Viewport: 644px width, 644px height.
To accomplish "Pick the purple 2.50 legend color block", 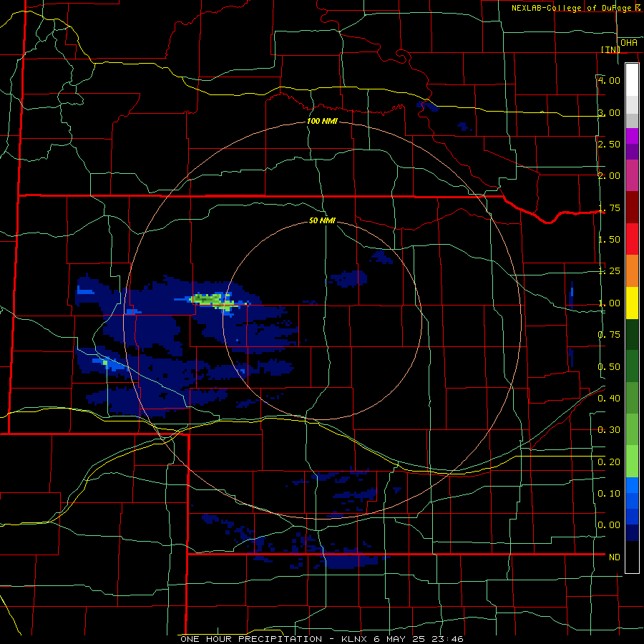I will pos(632,144).
